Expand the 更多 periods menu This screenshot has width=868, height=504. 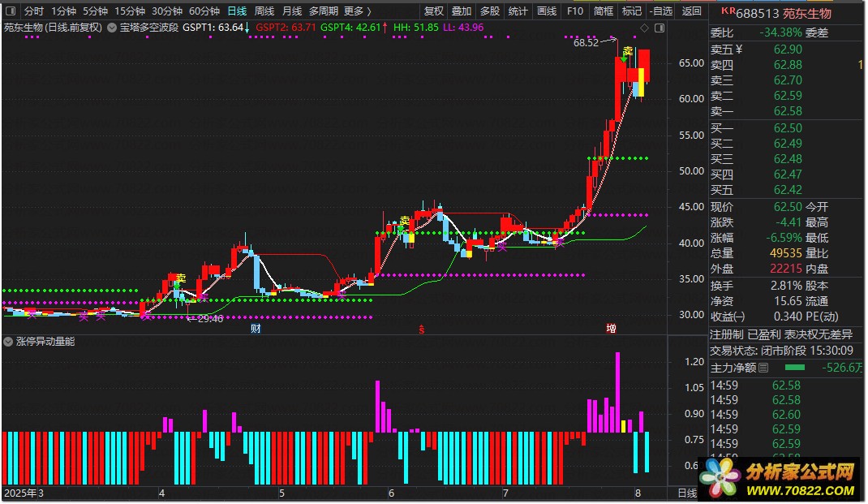[x=358, y=11]
